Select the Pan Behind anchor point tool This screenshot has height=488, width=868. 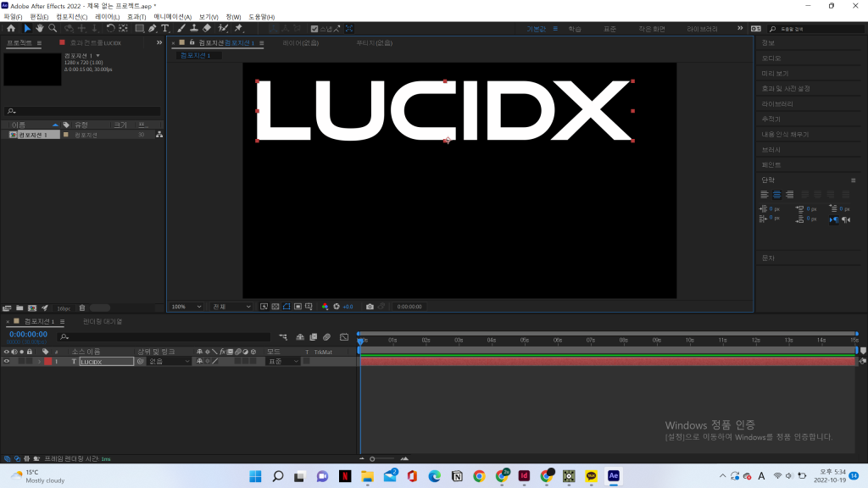(x=124, y=28)
